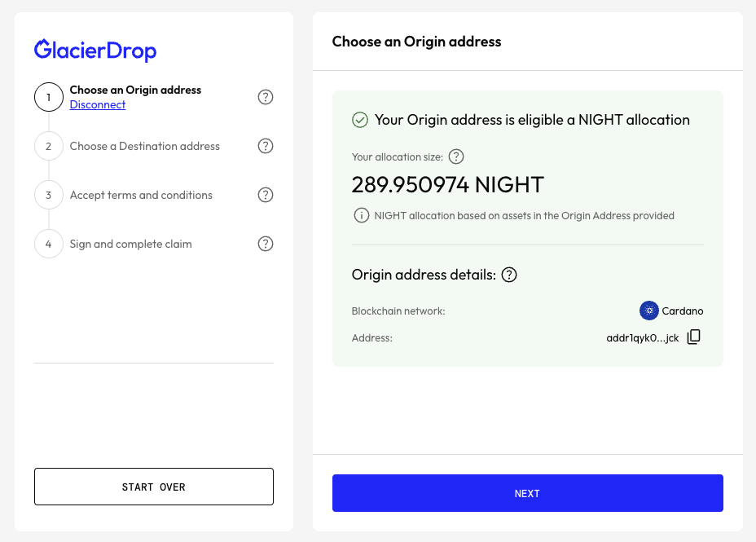
Task: Open help for Choose an Origin address step
Action: 266,97
